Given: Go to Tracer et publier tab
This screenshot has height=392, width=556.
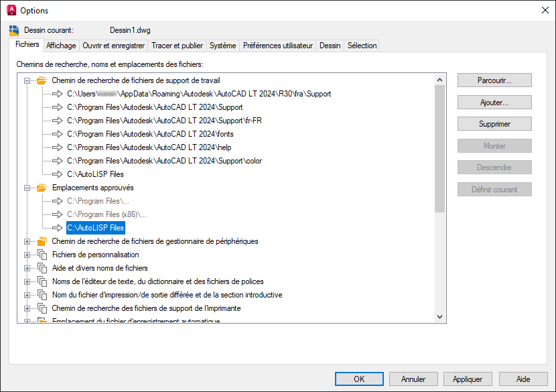Looking at the screenshot, I should pyautogui.click(x=177, y=46).
